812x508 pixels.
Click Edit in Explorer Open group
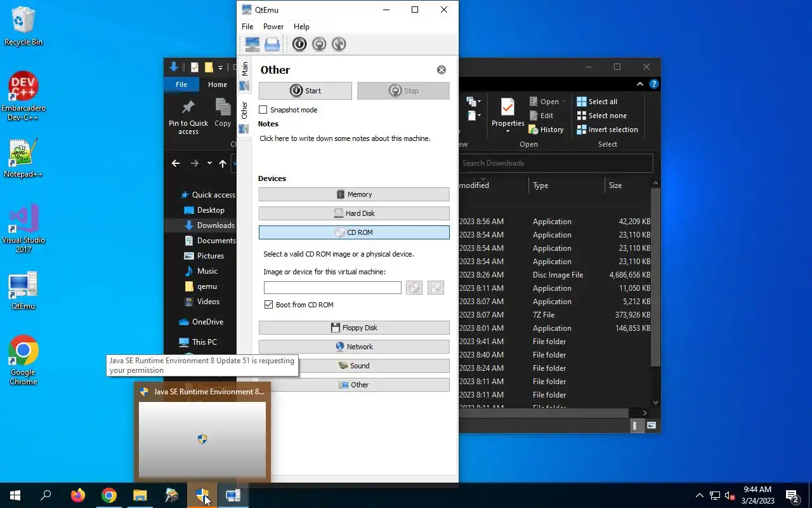[x=541, y=116]
